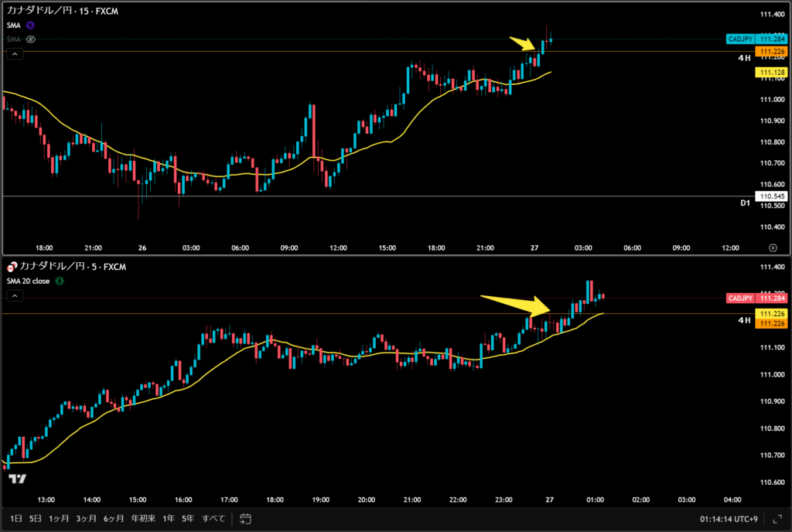Click the upper chart's yellow arrow drawing

click(522, 43)
